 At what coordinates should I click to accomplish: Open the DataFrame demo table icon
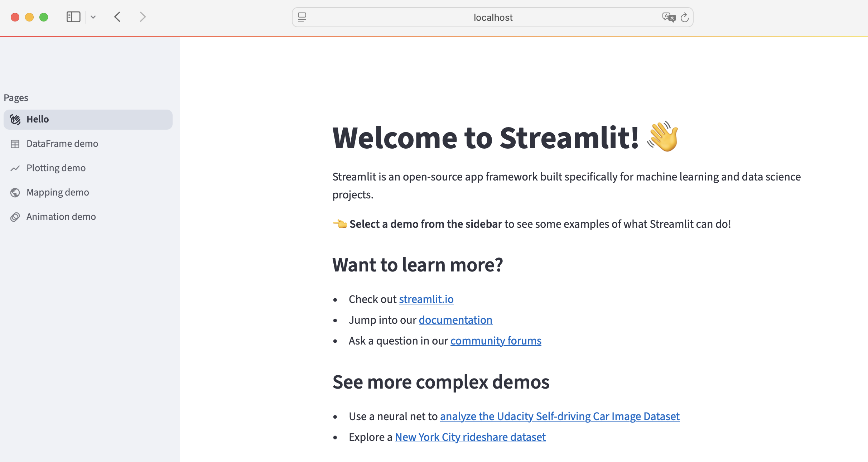pos(15,144)
